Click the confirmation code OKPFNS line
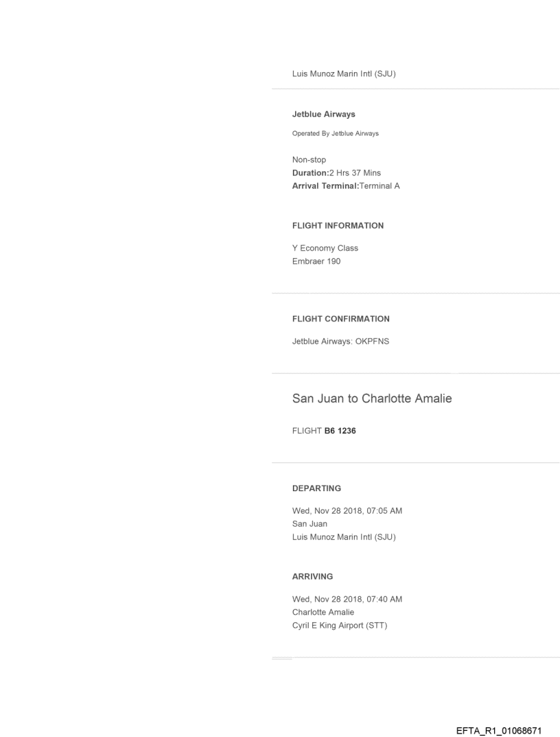The height and width of the screenshot is (737, 560). (340, 341)
